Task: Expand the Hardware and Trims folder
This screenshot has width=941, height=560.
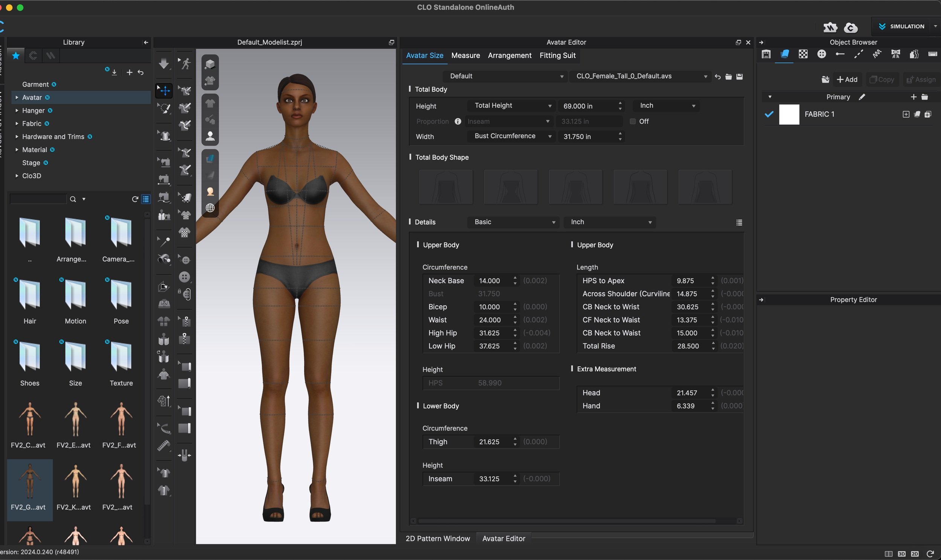Action: (17, 137)
